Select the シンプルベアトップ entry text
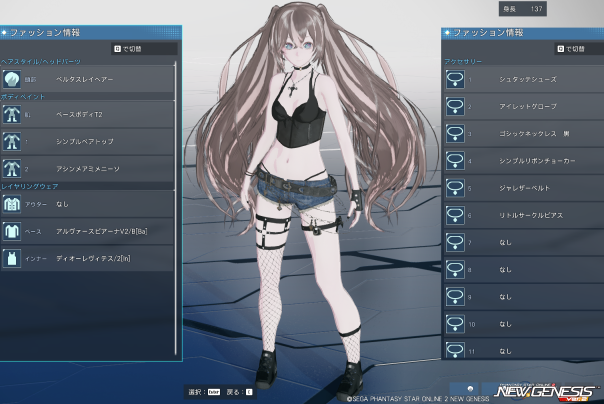604x404 pixels. [x=85, y=141]
